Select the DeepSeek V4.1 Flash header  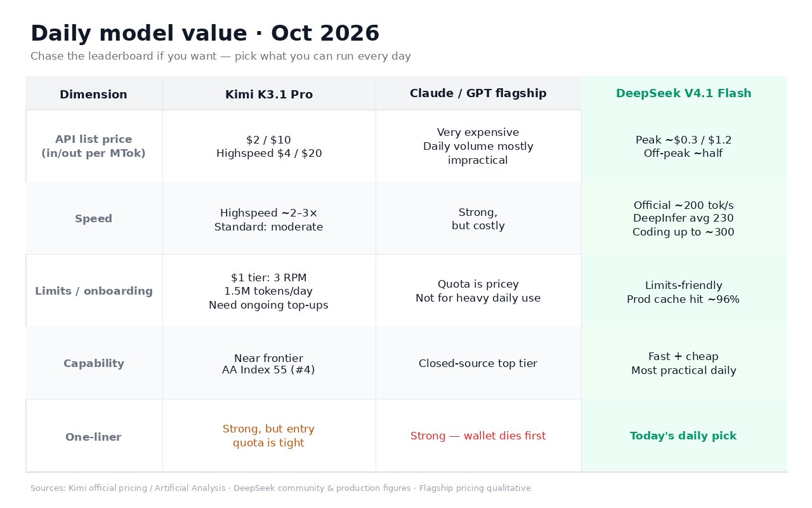click(x=684, y=93)
